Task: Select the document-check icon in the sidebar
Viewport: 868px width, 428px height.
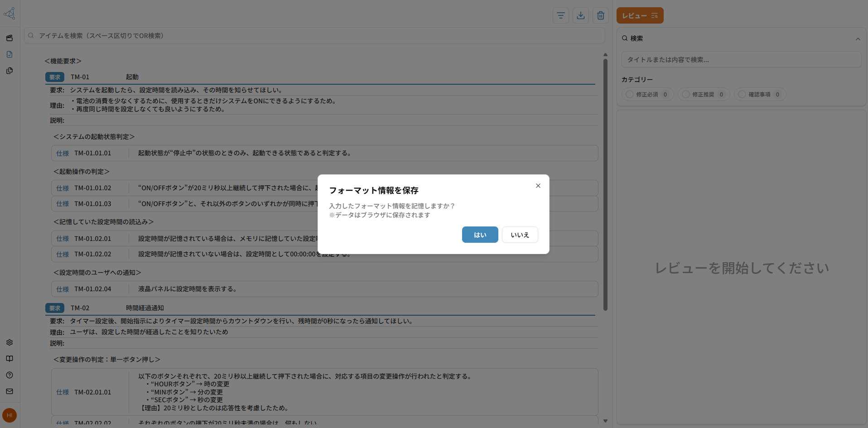Action: pyautogui.click(x=9, y=54)
